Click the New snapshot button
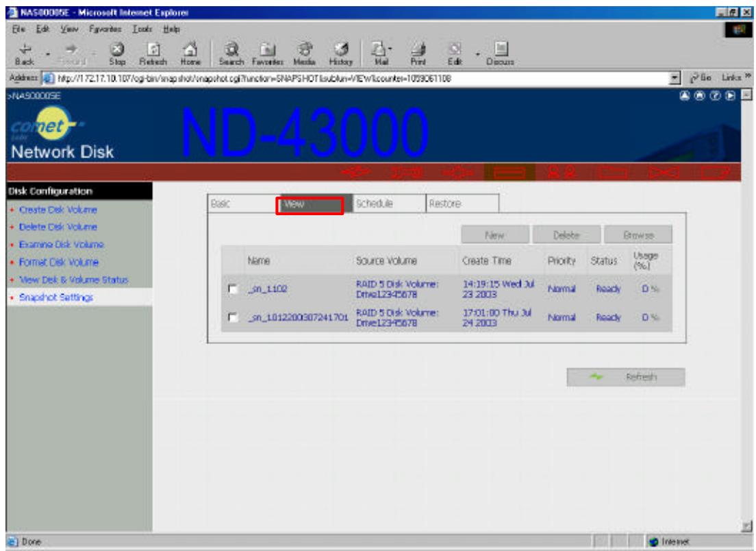756x551 pixels. click(x=494, y=234)
